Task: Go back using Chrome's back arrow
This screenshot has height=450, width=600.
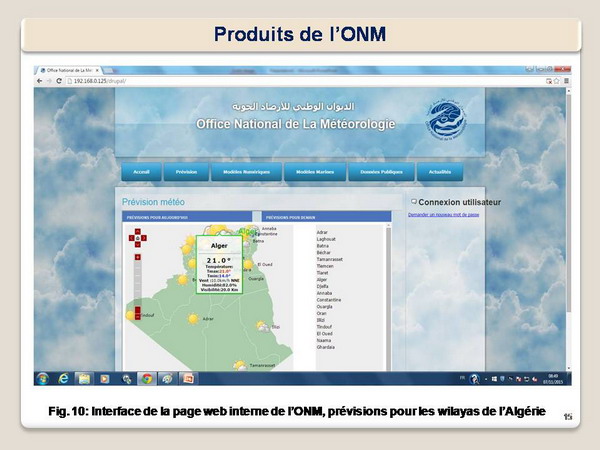Action: 39,81
